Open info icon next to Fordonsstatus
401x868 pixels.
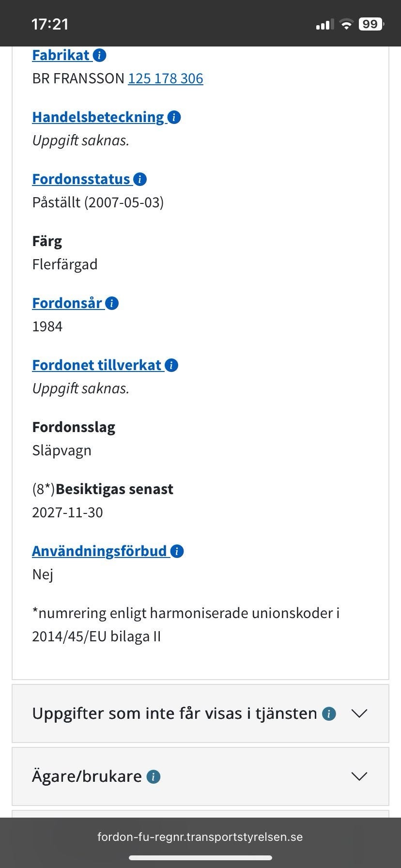click(139, 179)
